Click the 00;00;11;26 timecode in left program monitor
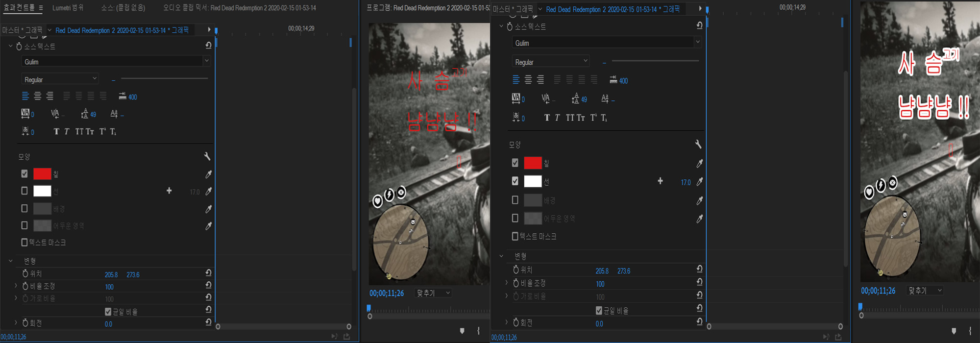This screenshot has width=980, height=343. click(x=387, y=293)
